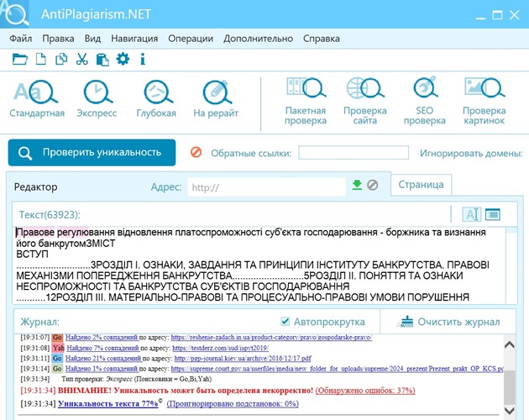Click journal scrollbar up arrow
The image size is (529, 420).
point(509,344)
